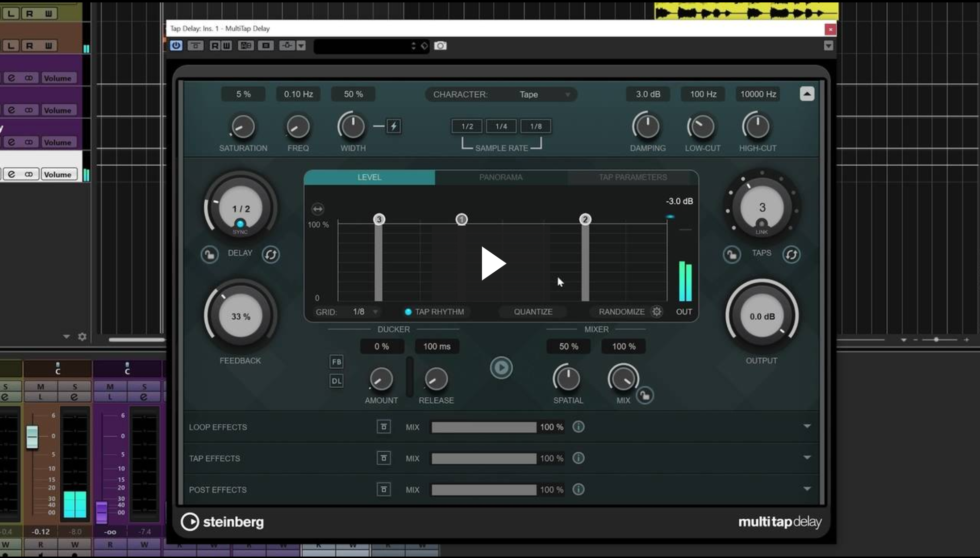Click the Post Effects mix slider
This screenshot has width=980, height=558.
coord(484,490)
